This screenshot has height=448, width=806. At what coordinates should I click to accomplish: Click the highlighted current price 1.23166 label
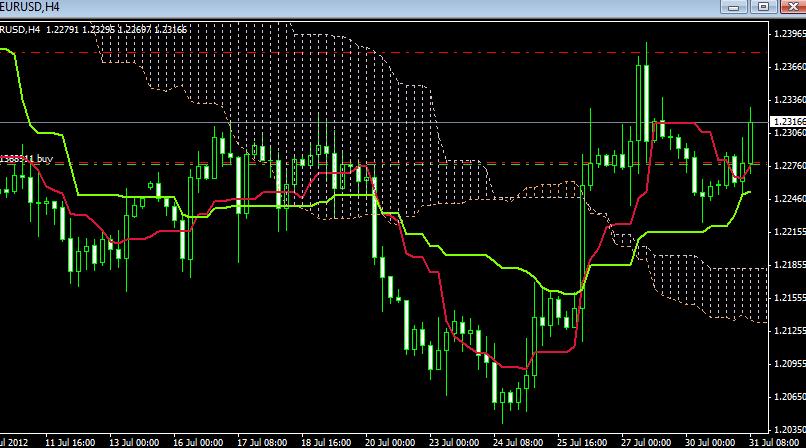point(788,122)
